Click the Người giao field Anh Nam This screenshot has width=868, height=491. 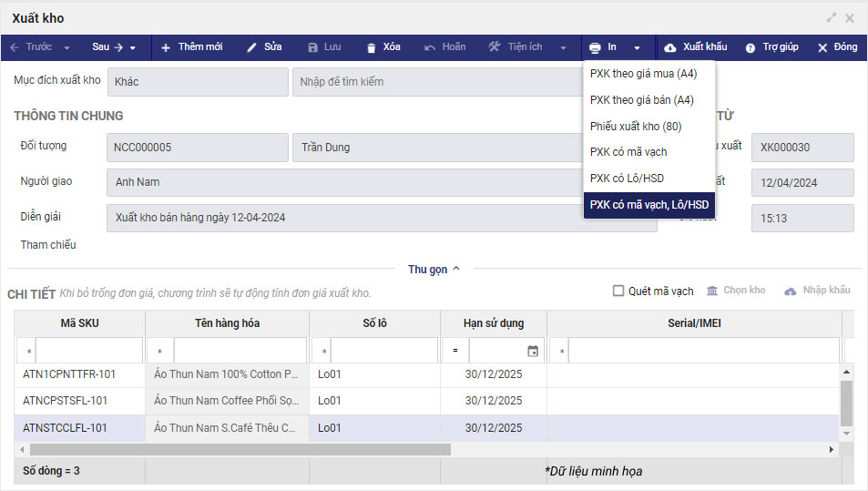point(344,182)
